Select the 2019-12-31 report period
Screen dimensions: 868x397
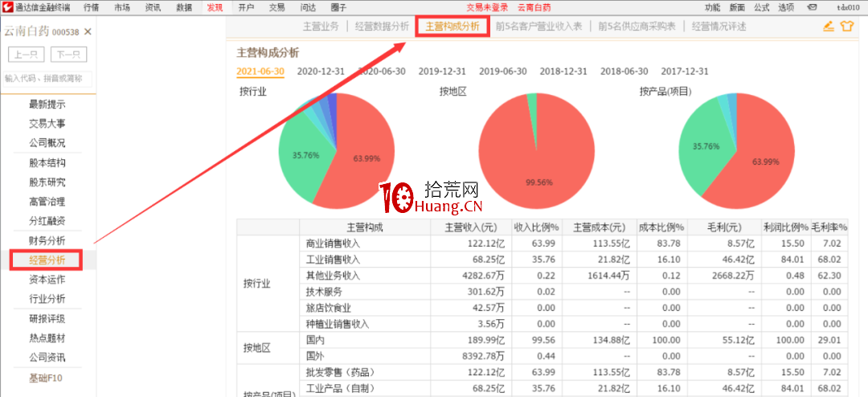tap(442, 72)
